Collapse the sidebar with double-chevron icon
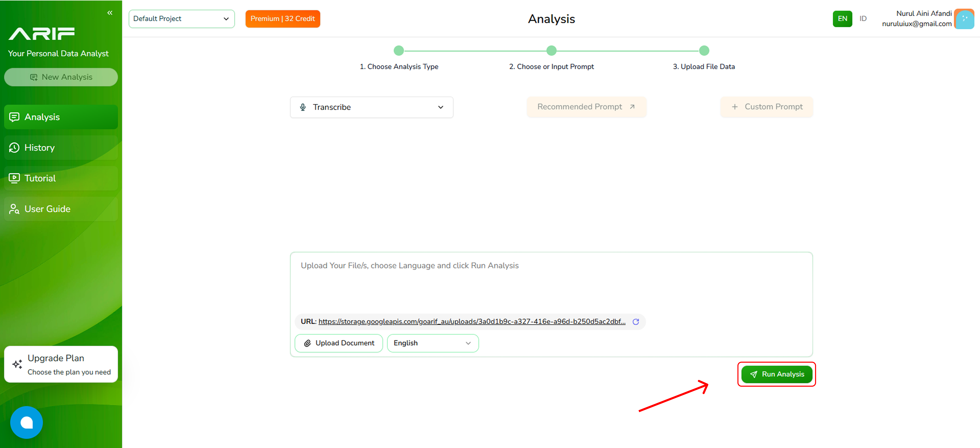The height and width of the screenshot is (448, 980). coord(110,13)
